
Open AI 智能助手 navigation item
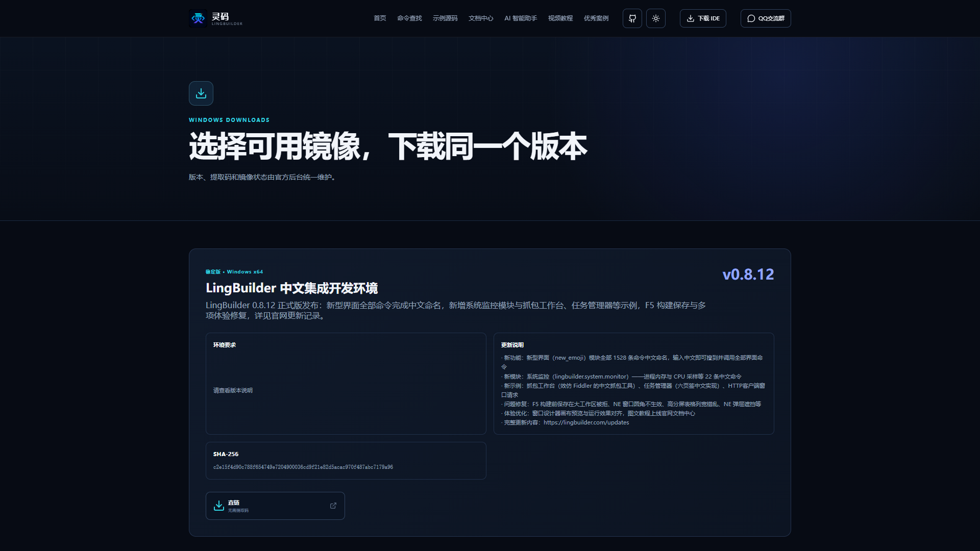521,18
